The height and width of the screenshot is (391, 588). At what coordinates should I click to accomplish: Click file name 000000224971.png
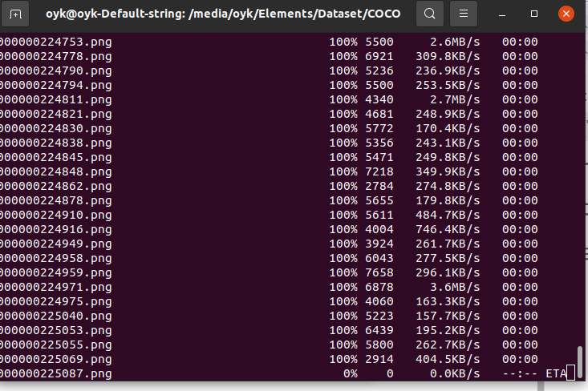click(56, 288)
